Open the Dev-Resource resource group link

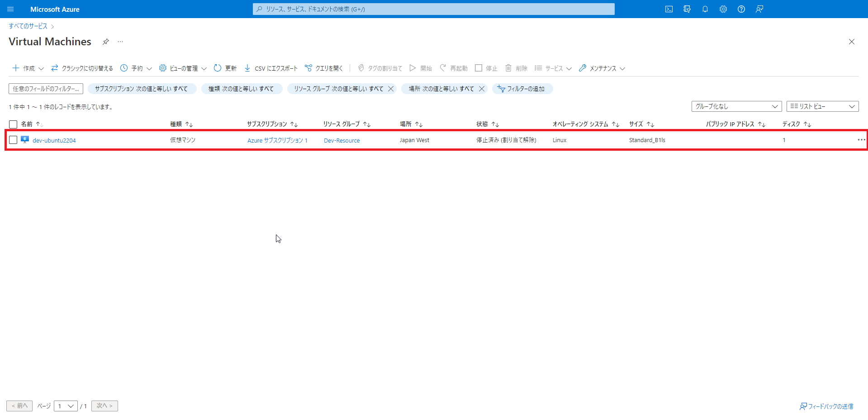pos(342,140)
